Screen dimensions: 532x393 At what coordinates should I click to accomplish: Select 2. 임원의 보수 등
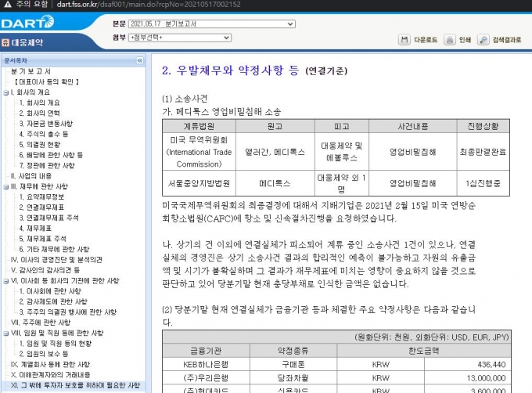pyautogui.click(x=44, y=354)
